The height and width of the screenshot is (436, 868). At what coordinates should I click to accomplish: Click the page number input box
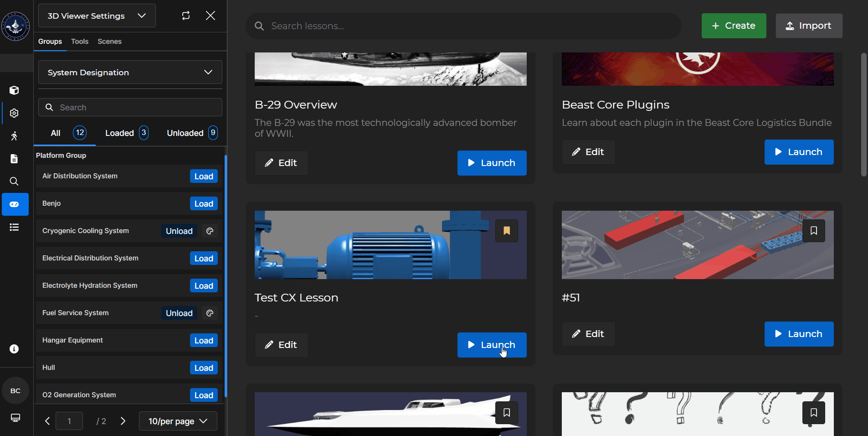coord(69,421)
